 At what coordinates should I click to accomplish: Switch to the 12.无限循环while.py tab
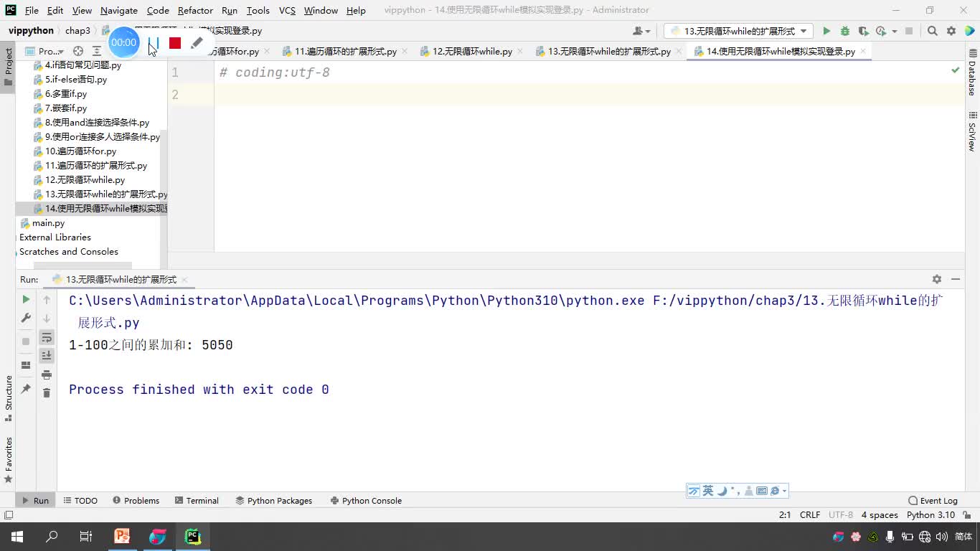point(471,51)
